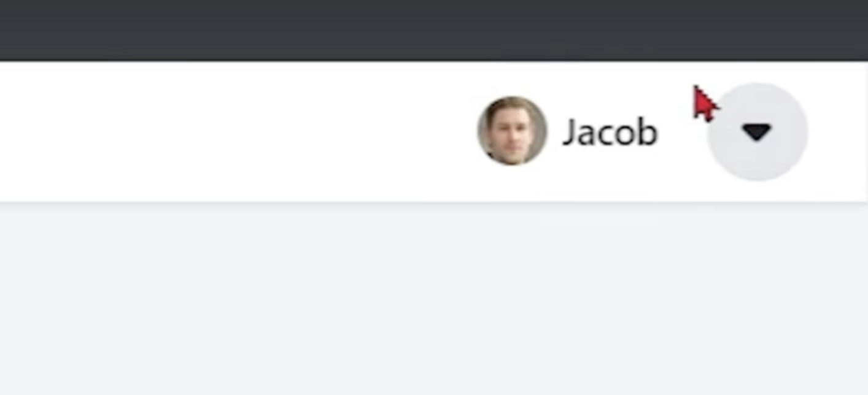This screenshot has height=395, width=868.
Task: Click the word Jacob in the header
Action: point(610,132)
